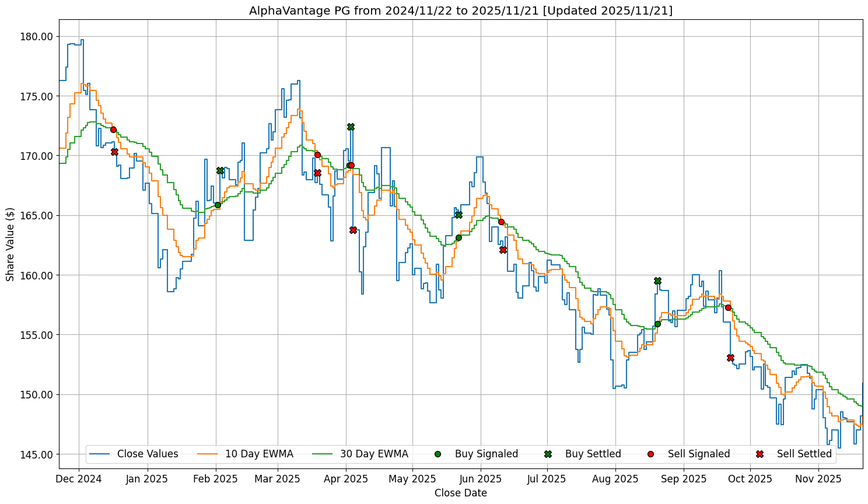Select the Sell Settled marker near 153 in September

coord(730,358)
